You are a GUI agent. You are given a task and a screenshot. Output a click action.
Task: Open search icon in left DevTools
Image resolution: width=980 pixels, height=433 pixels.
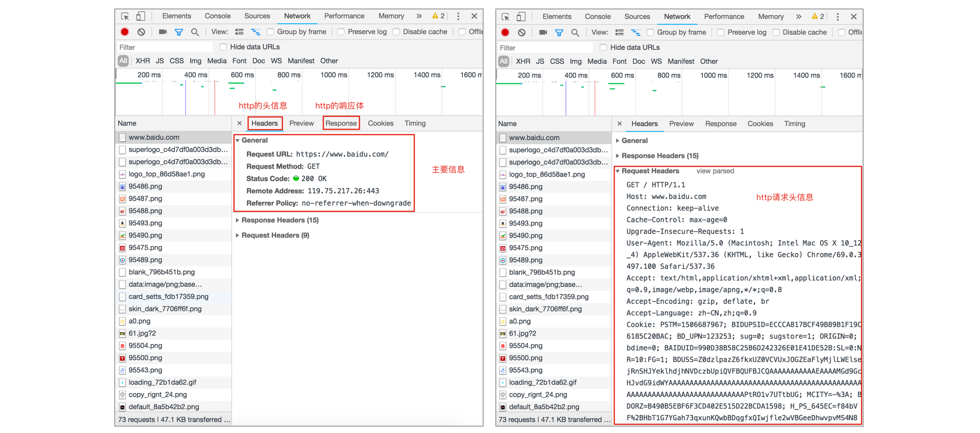pyautogui.click(x=195, y=32)
